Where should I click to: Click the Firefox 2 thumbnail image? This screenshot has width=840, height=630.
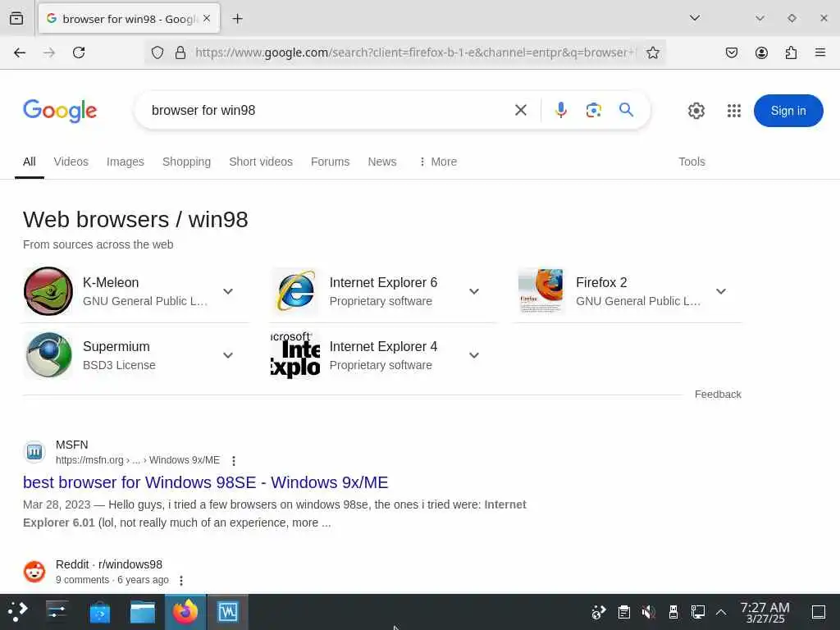coord(541,291)
